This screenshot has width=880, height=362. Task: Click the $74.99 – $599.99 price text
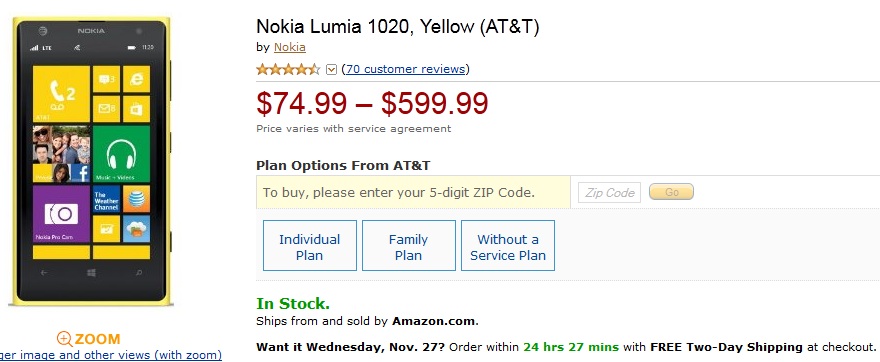372,103
